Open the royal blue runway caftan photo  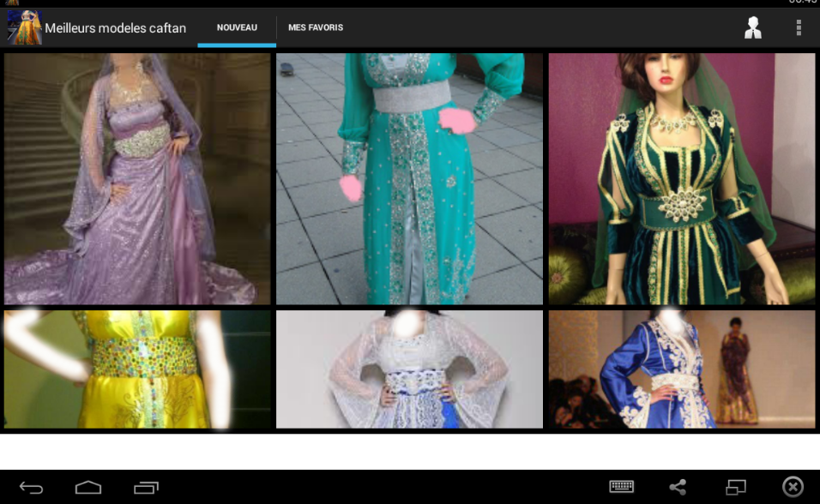point(681,369)
